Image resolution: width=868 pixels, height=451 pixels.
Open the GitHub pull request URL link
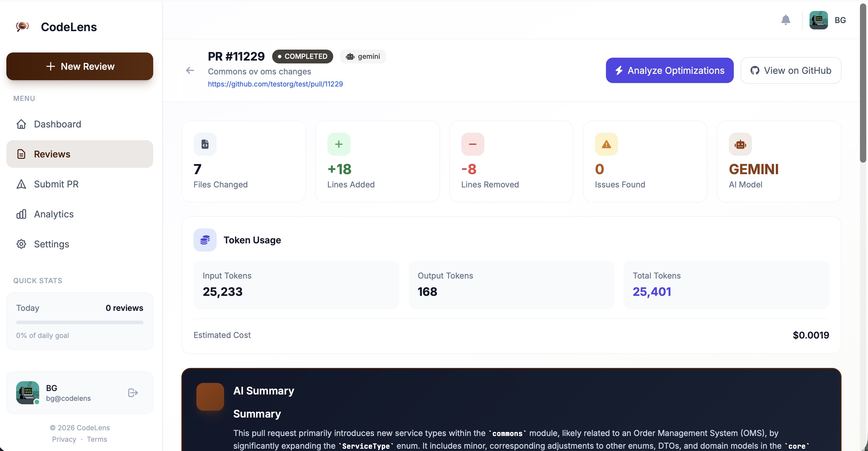click(275, 84)
